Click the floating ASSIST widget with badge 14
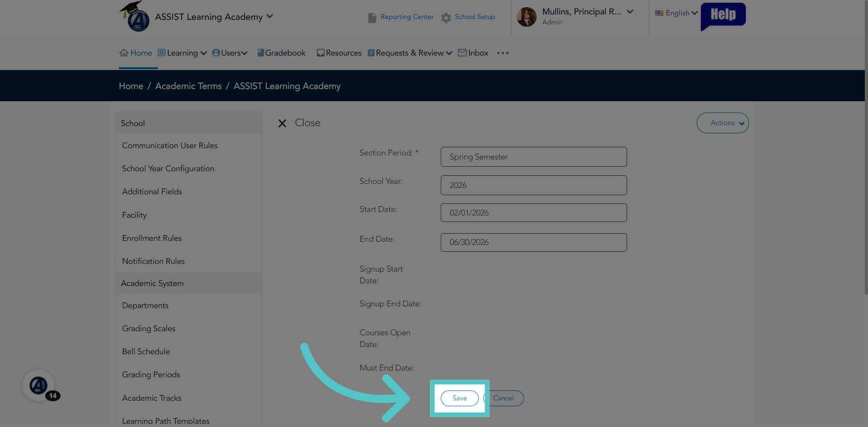 tap(39, 385)
